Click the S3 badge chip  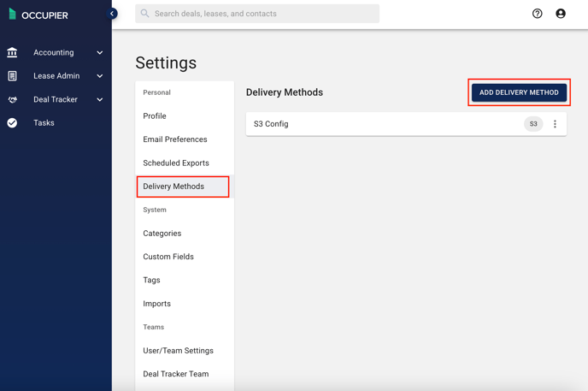[x=533, y=124]
